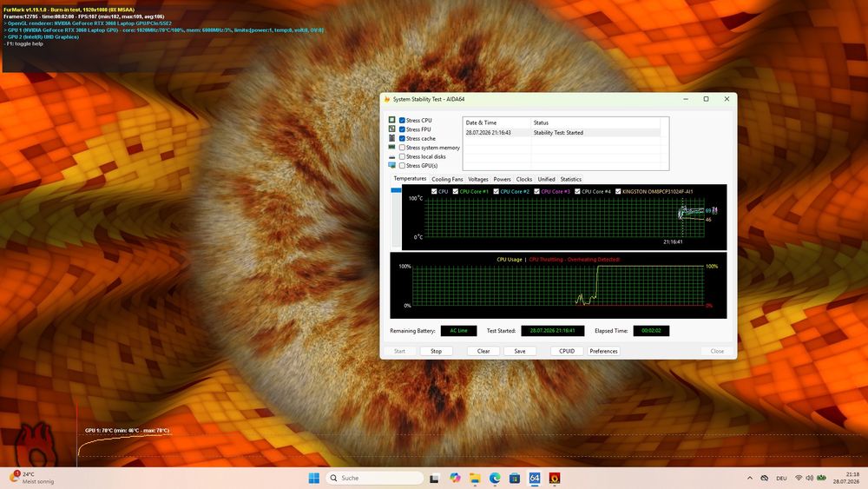Toggle the CPU temperature graph checkbox
The image size is (868, 489).
[434, 191]
